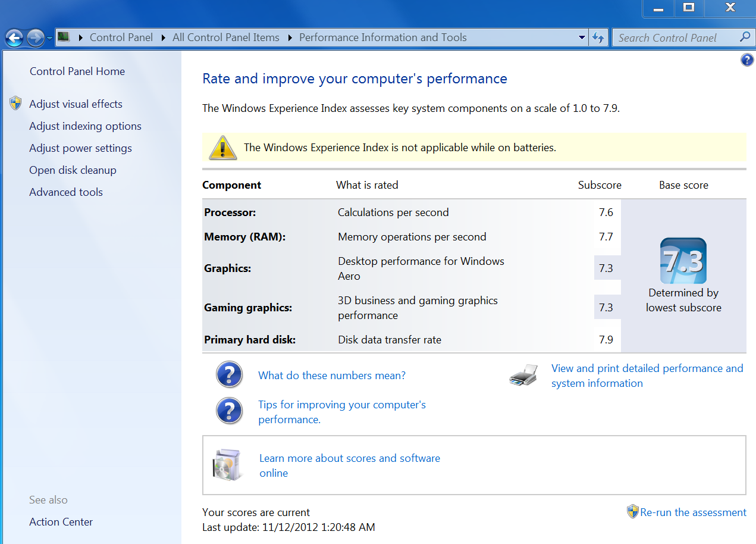Click the software box icon
The width and height of the screenshot is (756, 544).
click(227, 465)
